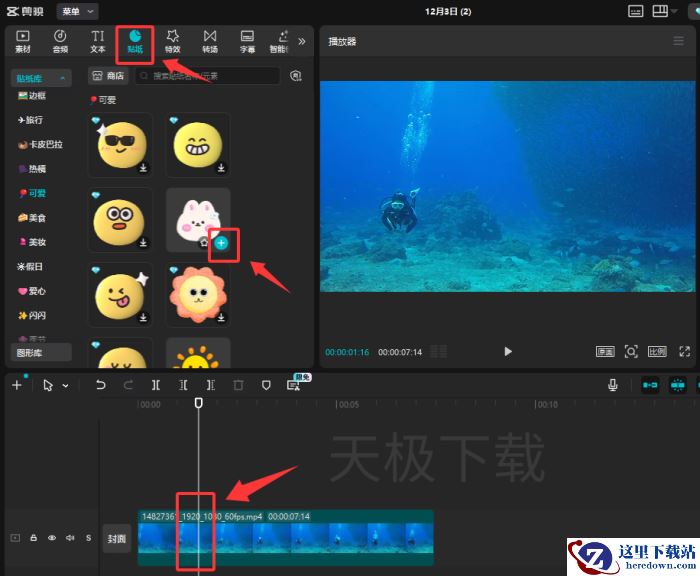Redo the last action

128,385
